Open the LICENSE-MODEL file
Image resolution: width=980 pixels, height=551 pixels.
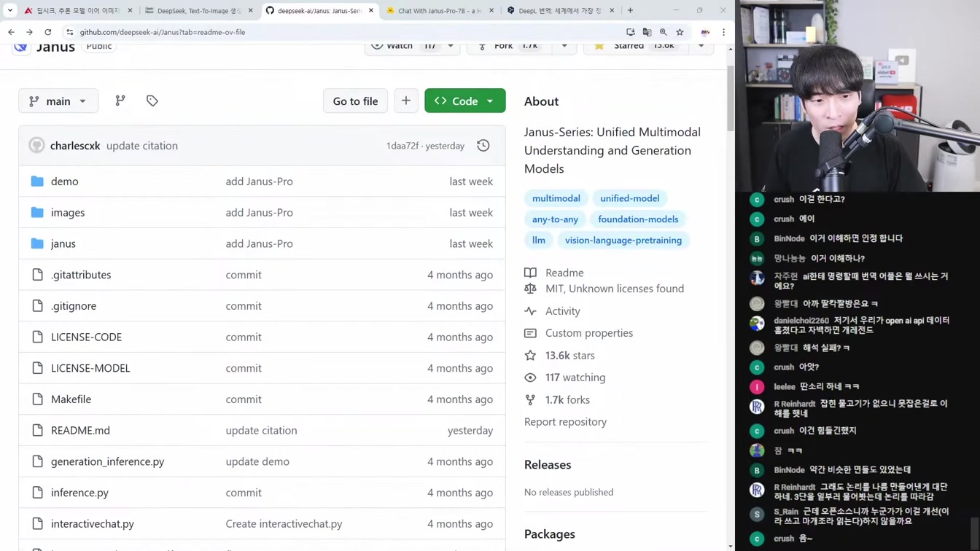tap(90, 368)
